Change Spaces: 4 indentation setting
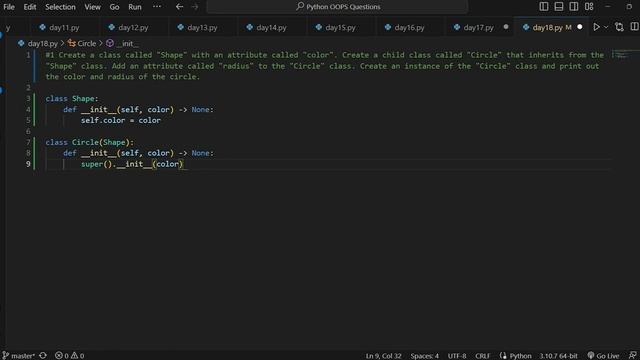This screenshot has width=640, height=360. [424, 356]
